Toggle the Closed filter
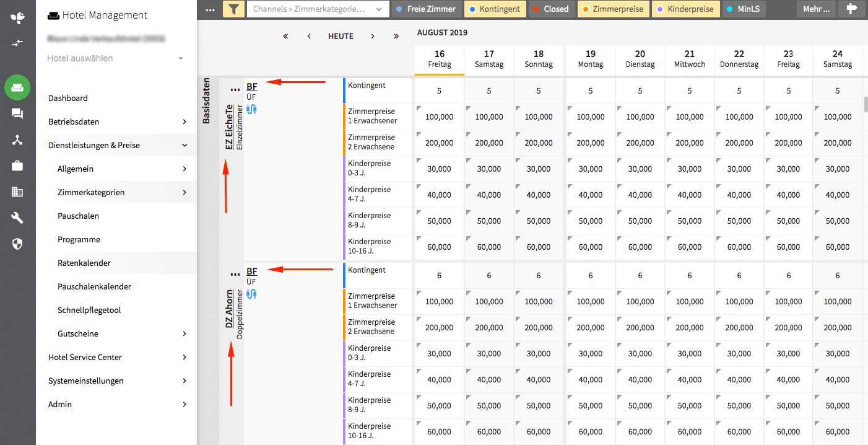 point(551,9)
